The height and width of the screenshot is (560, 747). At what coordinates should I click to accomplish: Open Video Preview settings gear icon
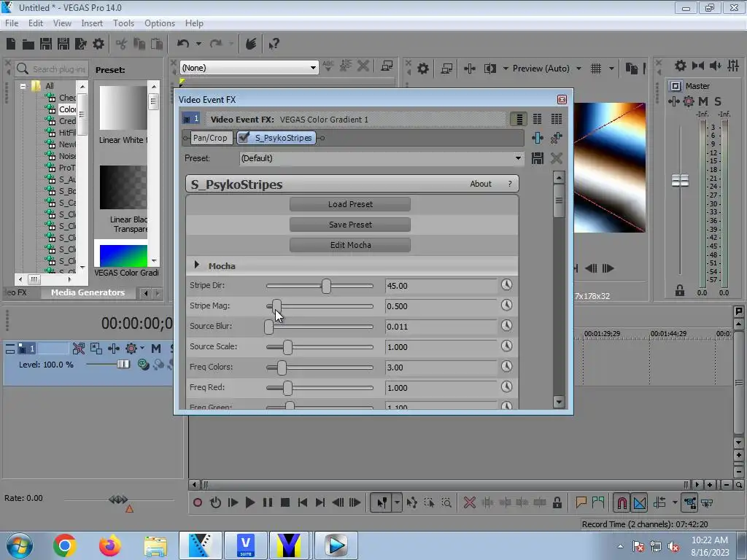coord(423,69)
